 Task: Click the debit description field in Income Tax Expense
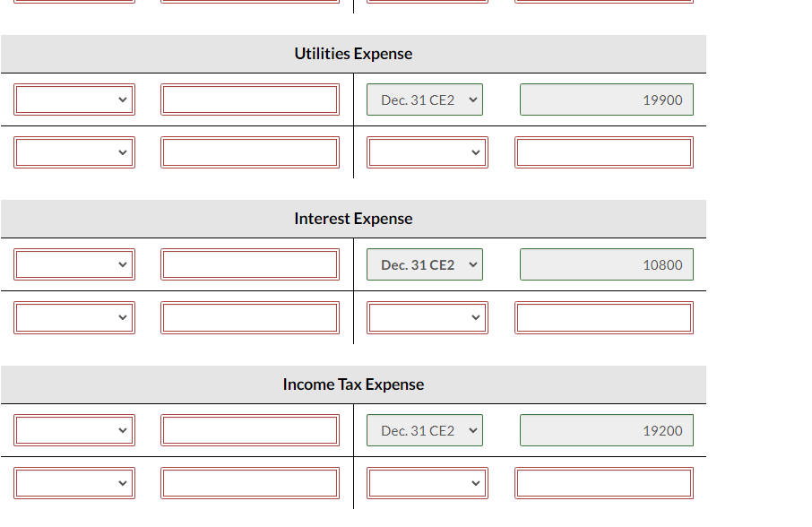coord(250,430)
